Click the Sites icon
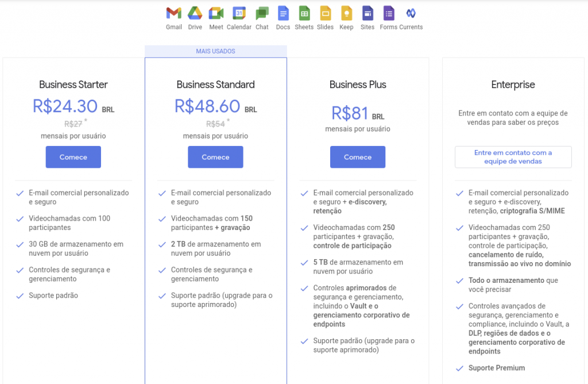The image size is (588, 384). coord(367,14)
